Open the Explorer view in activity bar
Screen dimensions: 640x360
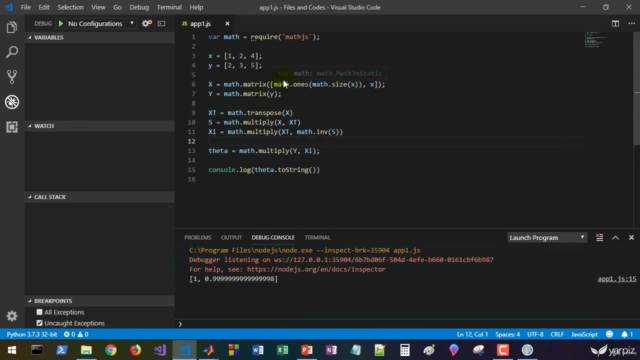tap(12, 27)
